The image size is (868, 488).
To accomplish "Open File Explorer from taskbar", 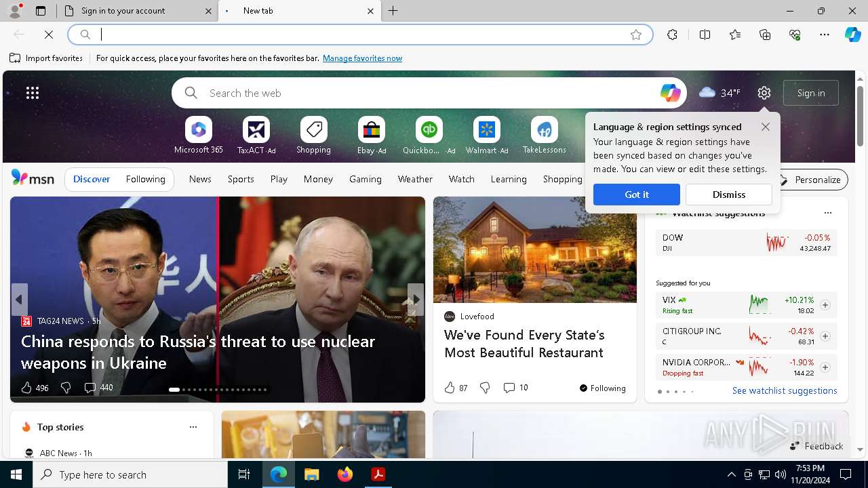I will coord(312,474).
